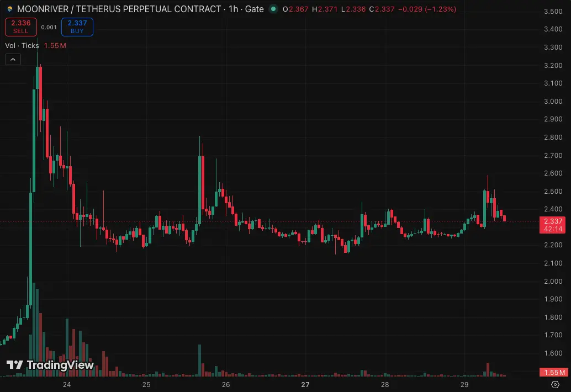Click the 3.000 price scale label

click(x=553, y=101)
